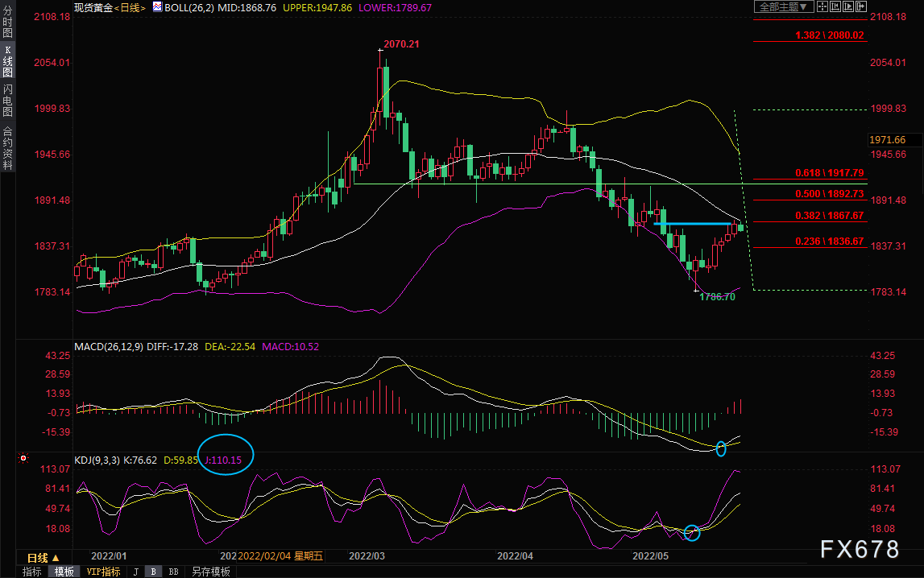Click the VIP指标 tab
The image size is (924, 578).
[x=103, y=572]
